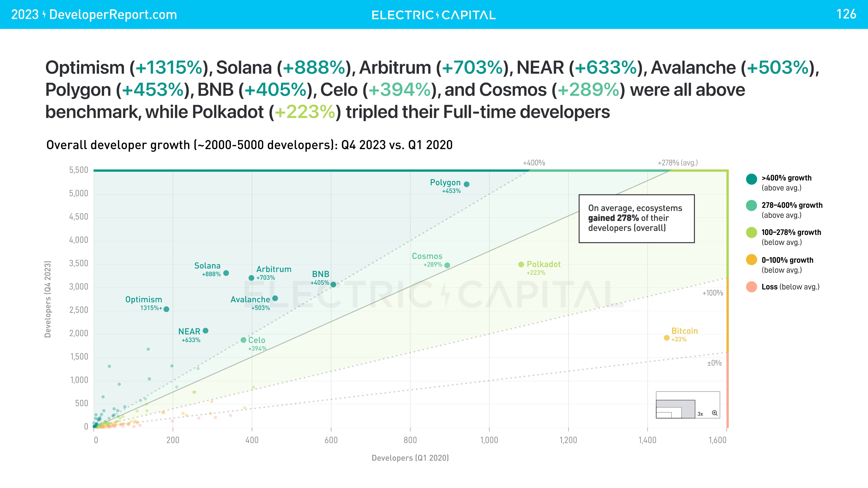Select the Cosmos data point

click(447, 265)
